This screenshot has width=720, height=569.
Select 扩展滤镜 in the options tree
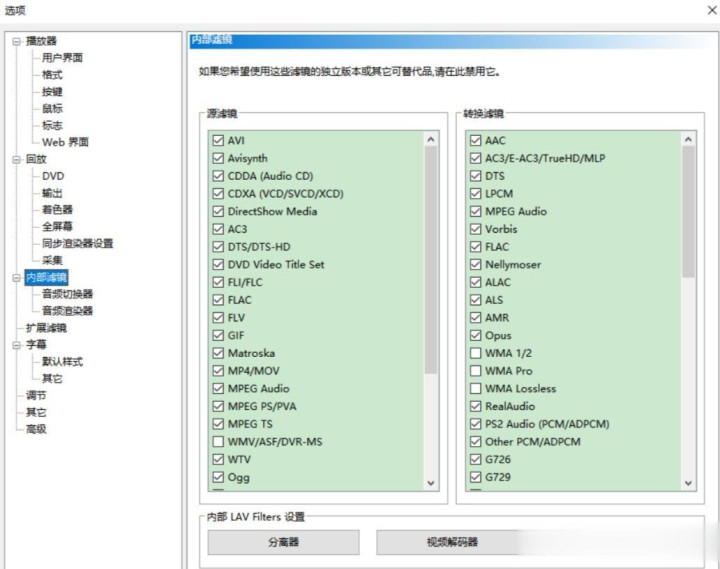[46, 328]
